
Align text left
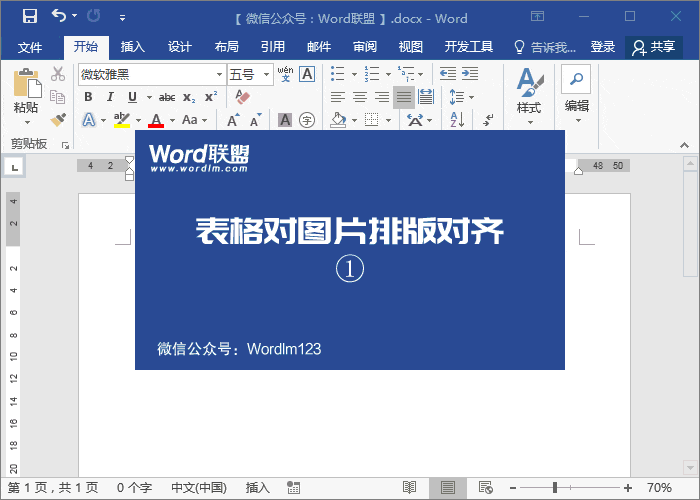tap(338, 97)
